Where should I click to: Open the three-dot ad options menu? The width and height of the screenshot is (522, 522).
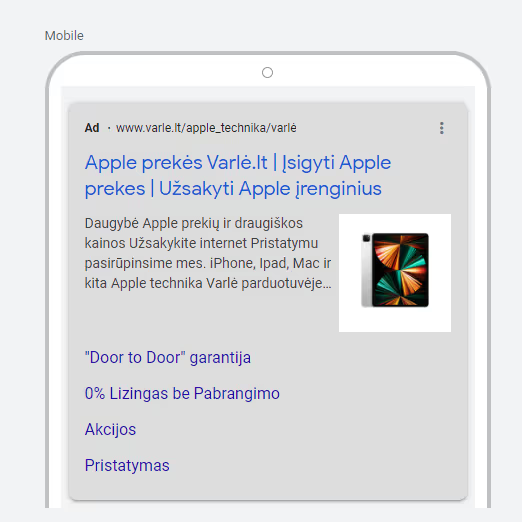point(442,128)
